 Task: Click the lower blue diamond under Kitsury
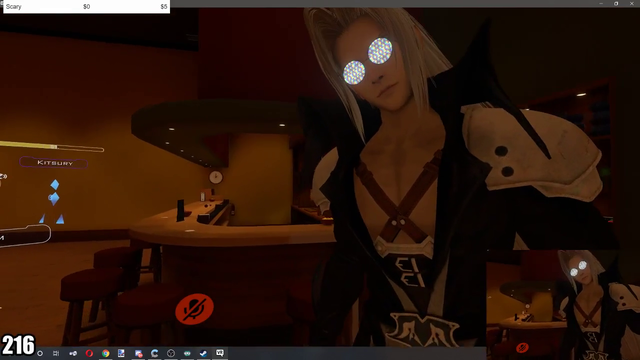click(54, 198)
